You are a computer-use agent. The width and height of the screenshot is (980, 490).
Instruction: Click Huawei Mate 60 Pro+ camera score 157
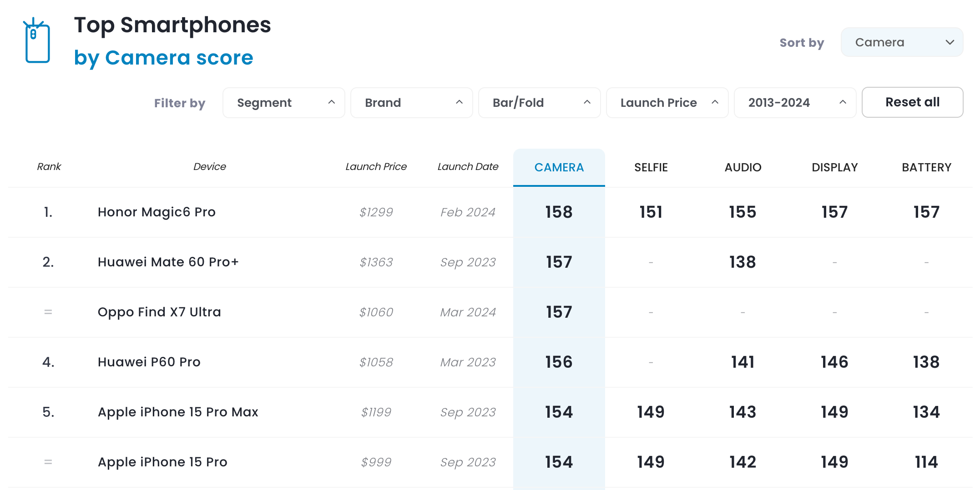(559, 262)
